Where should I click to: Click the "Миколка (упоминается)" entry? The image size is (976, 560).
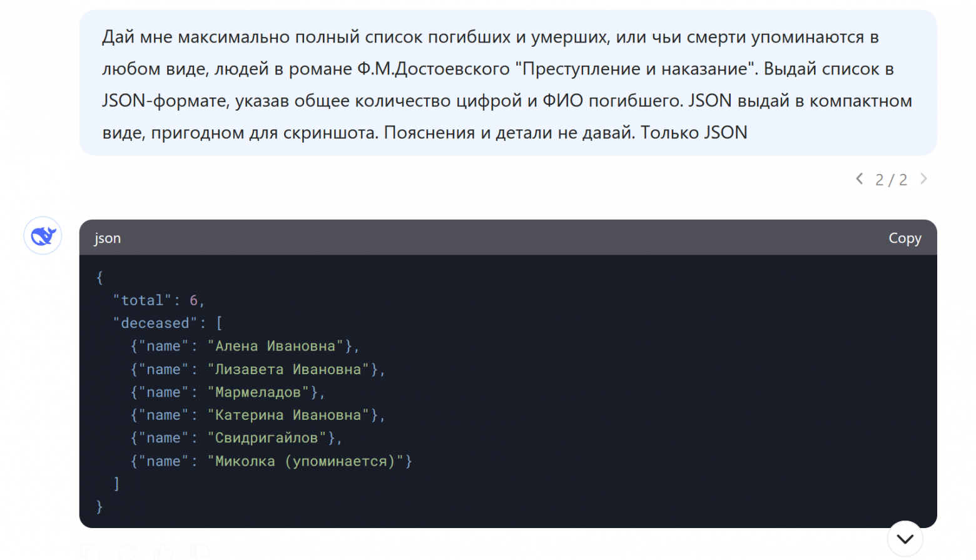tap(305, 462)
